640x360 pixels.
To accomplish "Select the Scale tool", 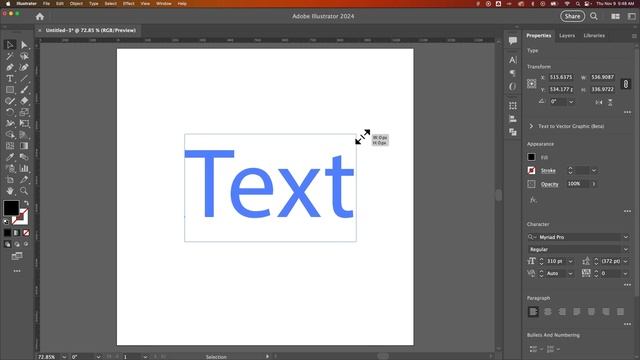I will (x=24, y=112).
